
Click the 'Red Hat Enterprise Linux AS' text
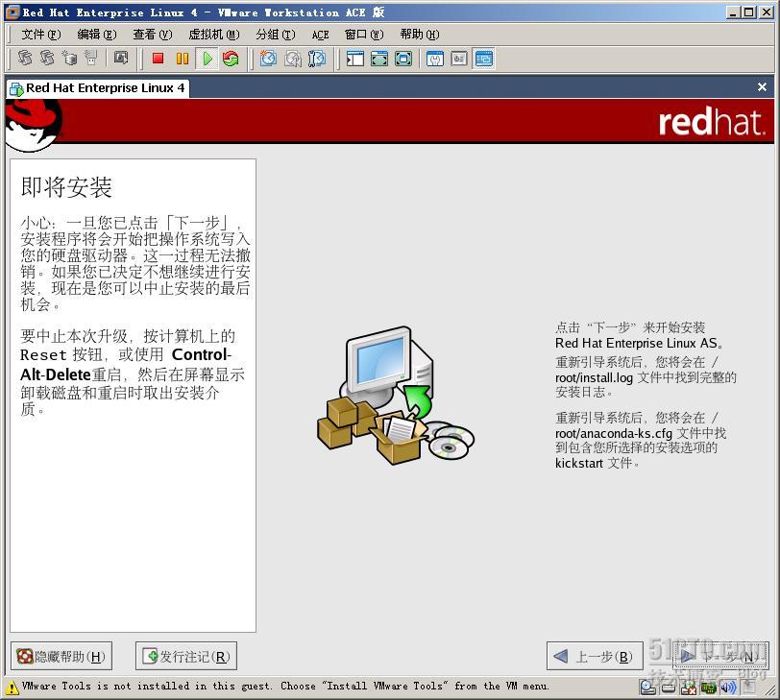click(638, 343)
